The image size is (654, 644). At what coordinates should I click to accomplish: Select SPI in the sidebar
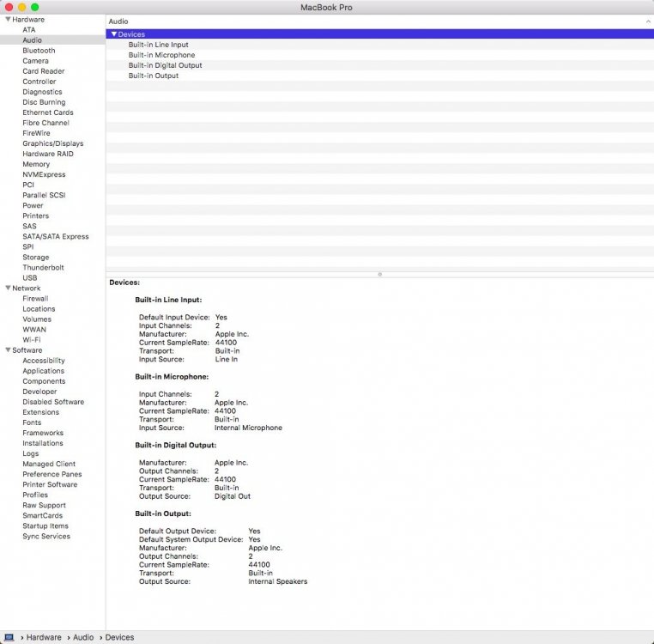(28, 246)
